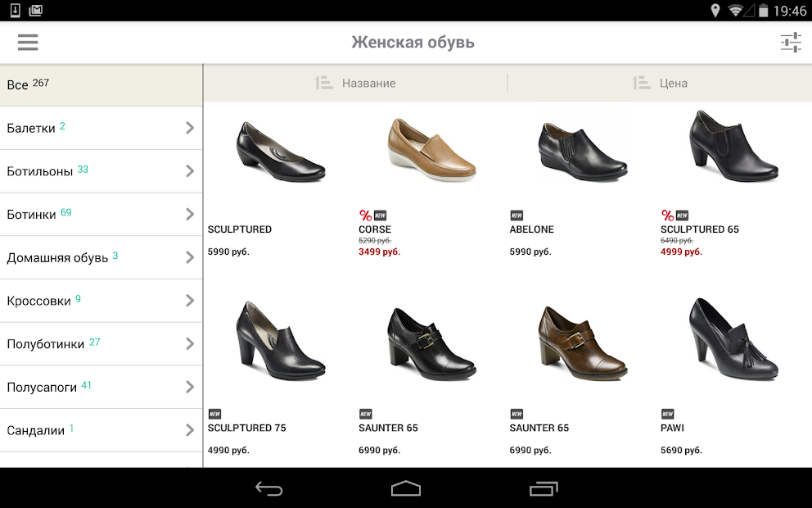Open the SCULPTURED 65 product name
This screenshot has width=812, height=508.
(699, 229)
